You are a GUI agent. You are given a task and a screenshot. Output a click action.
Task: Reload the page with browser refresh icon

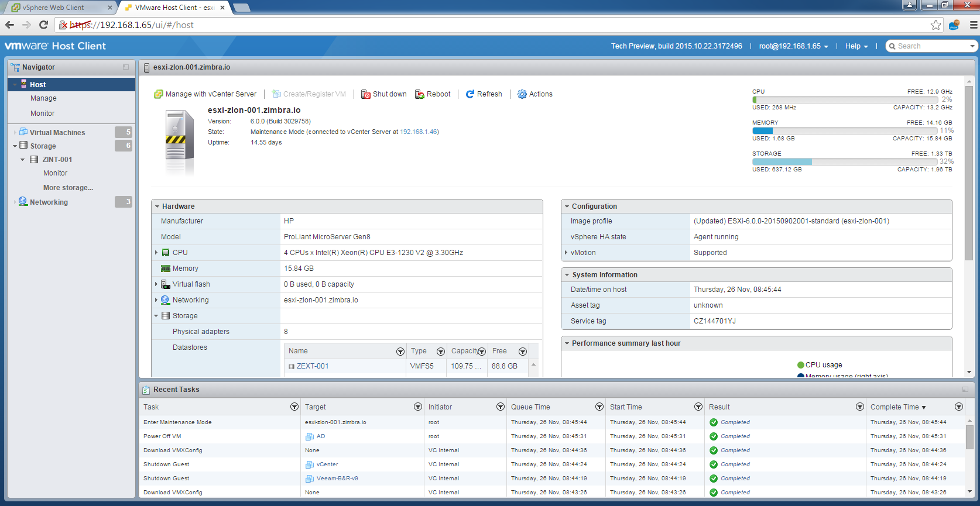point(43,25)
